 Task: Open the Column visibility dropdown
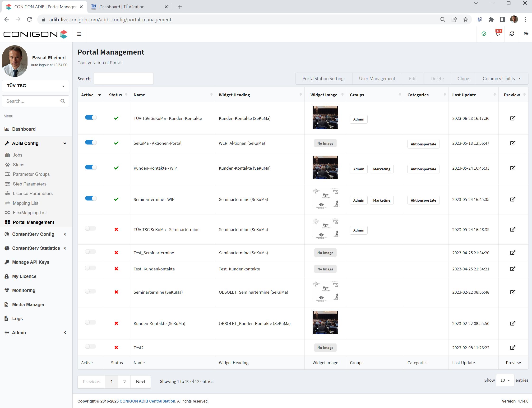tap(502, 79)
